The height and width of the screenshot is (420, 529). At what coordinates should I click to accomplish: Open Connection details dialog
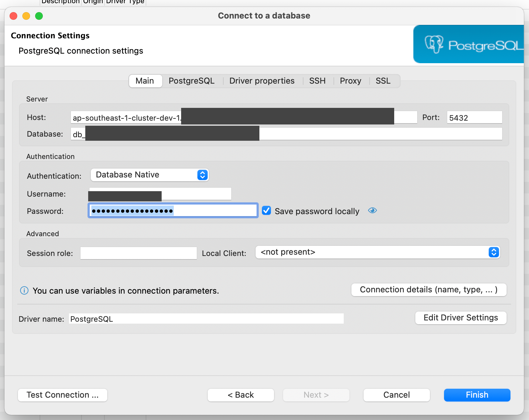pyautogui.click(x=429, y=289)
